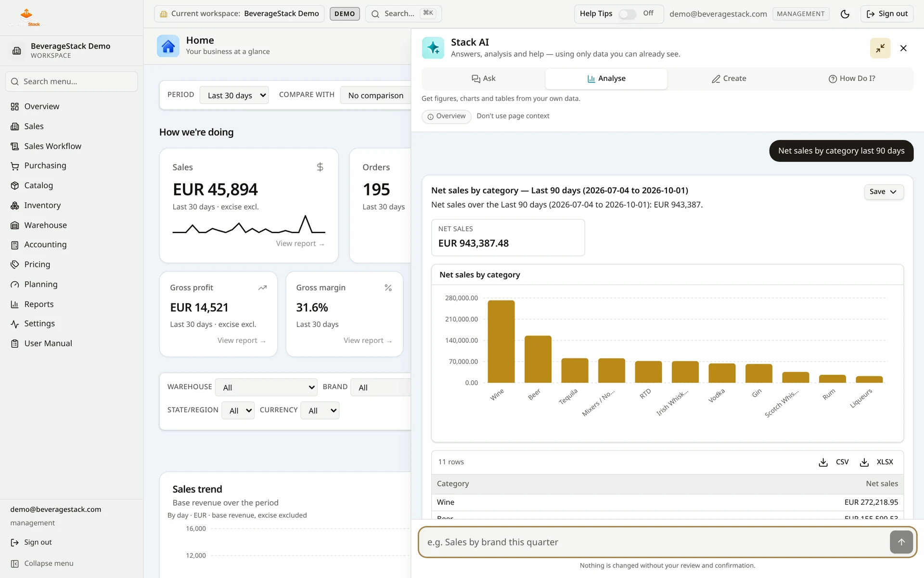Open the global Search box

[x=403, y=14]
